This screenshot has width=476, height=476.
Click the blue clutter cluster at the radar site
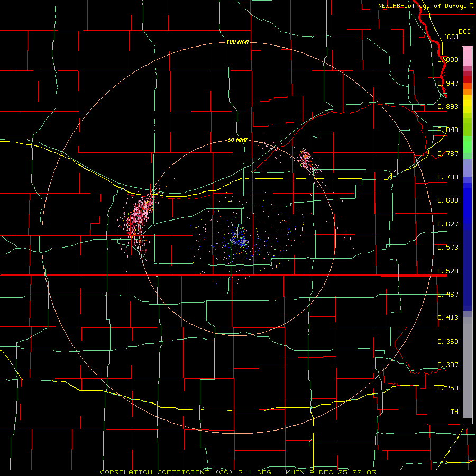click(240, 240)
